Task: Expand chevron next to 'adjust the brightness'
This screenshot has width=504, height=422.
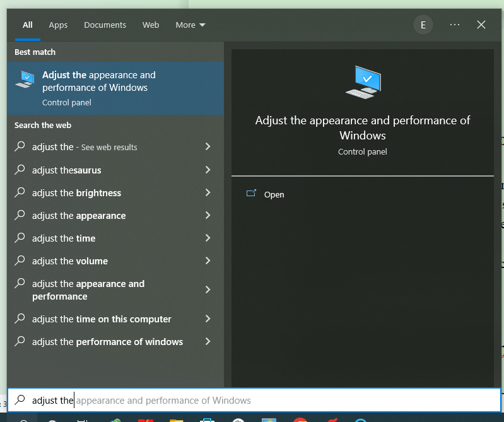Action: pyautogui.click(x=208, y=192)
